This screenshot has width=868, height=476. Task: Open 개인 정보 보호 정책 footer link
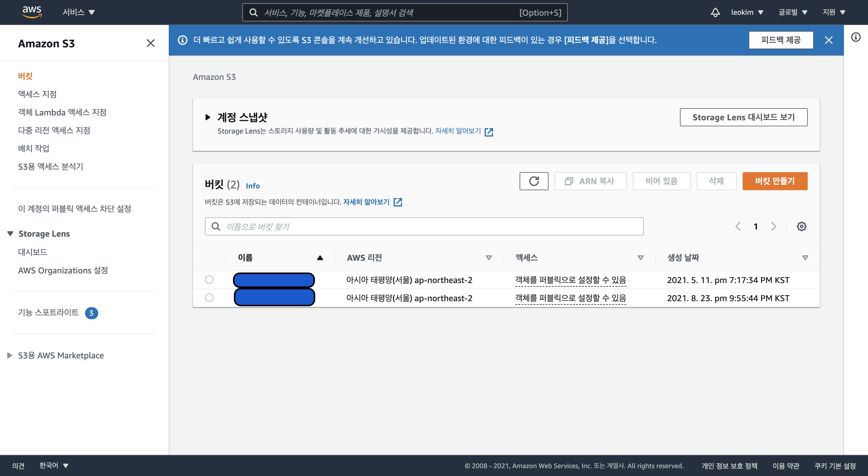729,465
